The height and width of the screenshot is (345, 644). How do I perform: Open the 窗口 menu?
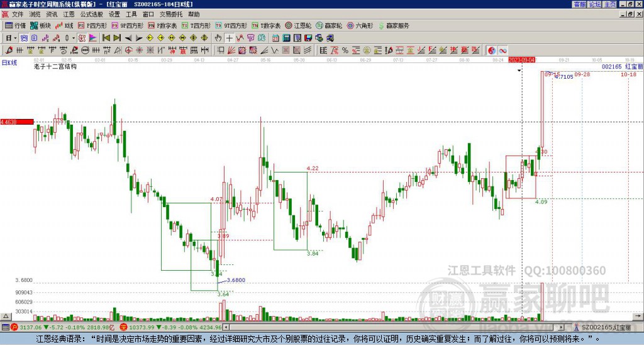148,14
